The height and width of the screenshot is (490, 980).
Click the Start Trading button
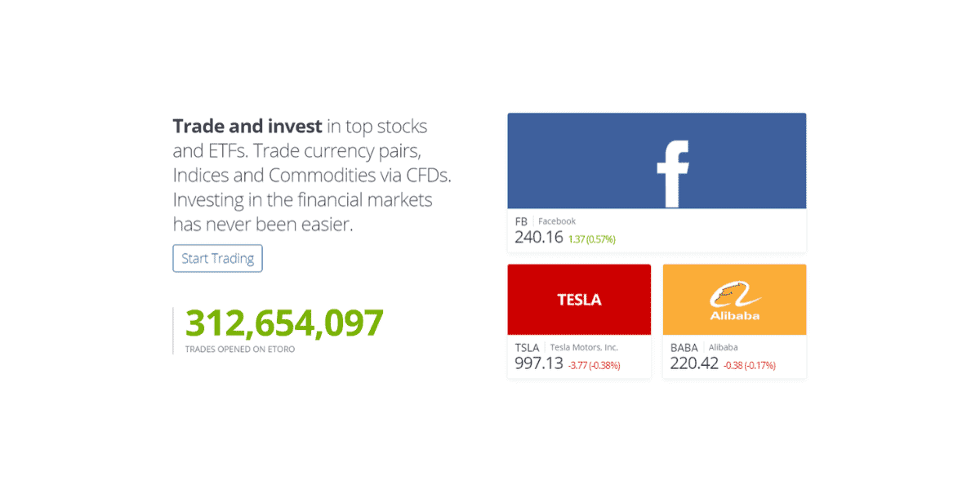point(217,258)
